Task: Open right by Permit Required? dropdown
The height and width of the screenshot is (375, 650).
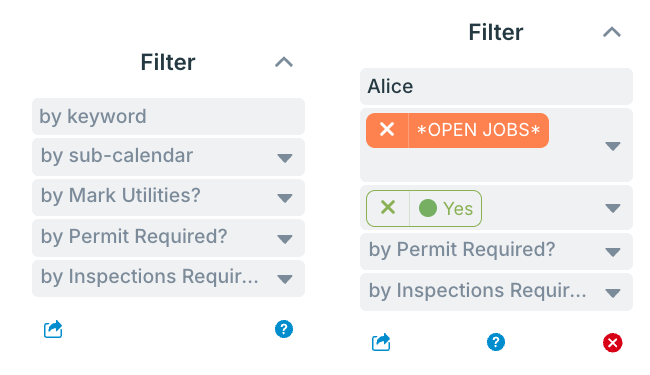Action: 496,251
